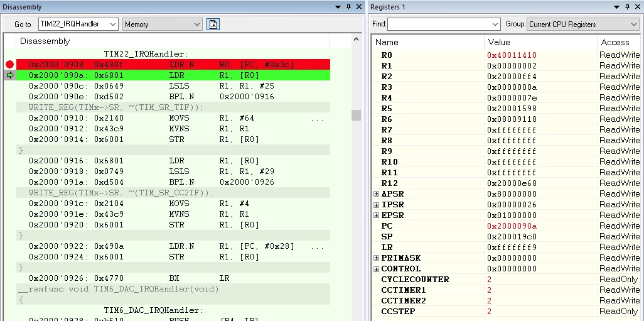
Task: Pin the Registers 1 panel
Action: coord(628,6)
